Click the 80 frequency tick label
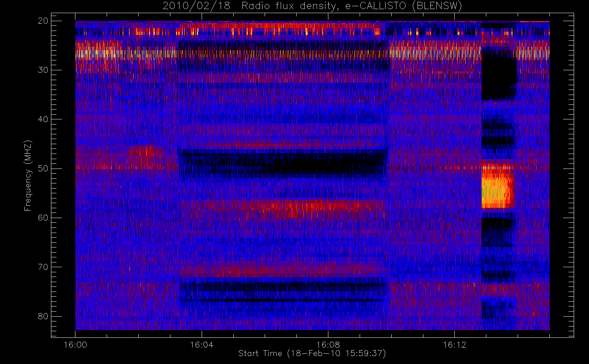This screenshot has width=589, height=364. (x=43, y=316)
